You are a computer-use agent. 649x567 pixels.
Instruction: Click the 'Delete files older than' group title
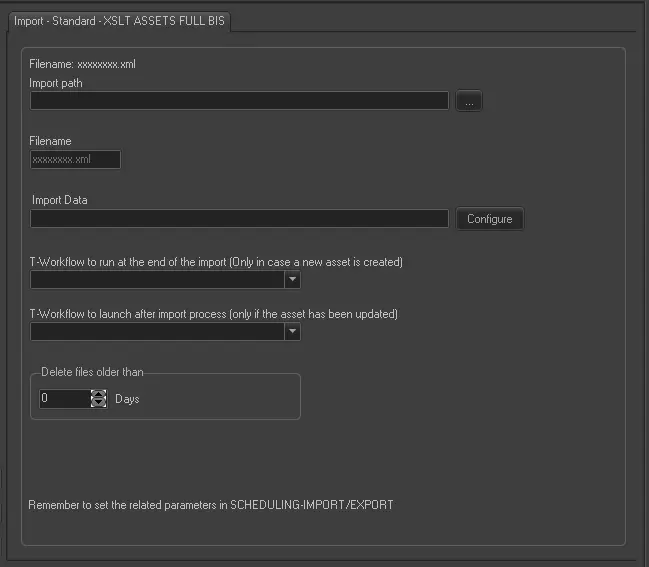(92, 372)
